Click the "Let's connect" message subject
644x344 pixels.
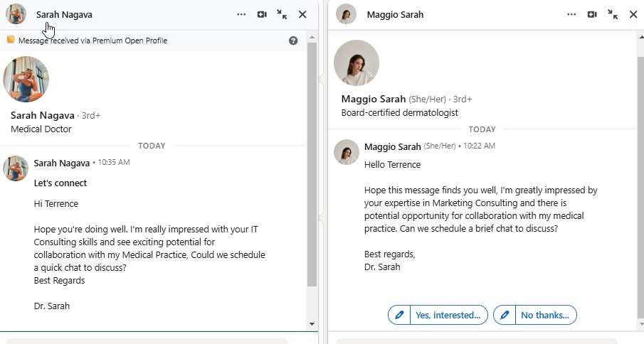coord(60,183)
